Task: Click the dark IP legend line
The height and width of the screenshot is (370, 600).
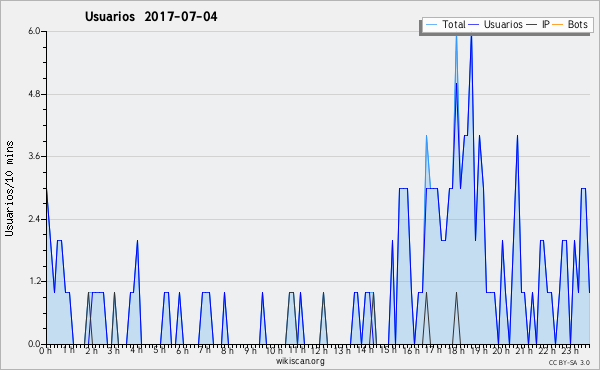Action: coord(532,25)
